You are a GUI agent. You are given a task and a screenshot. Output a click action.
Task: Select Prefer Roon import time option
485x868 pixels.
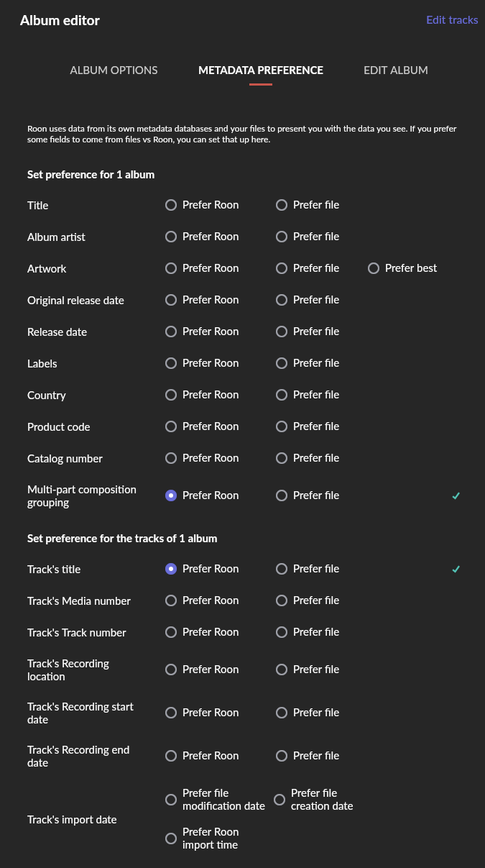point(171,839)
